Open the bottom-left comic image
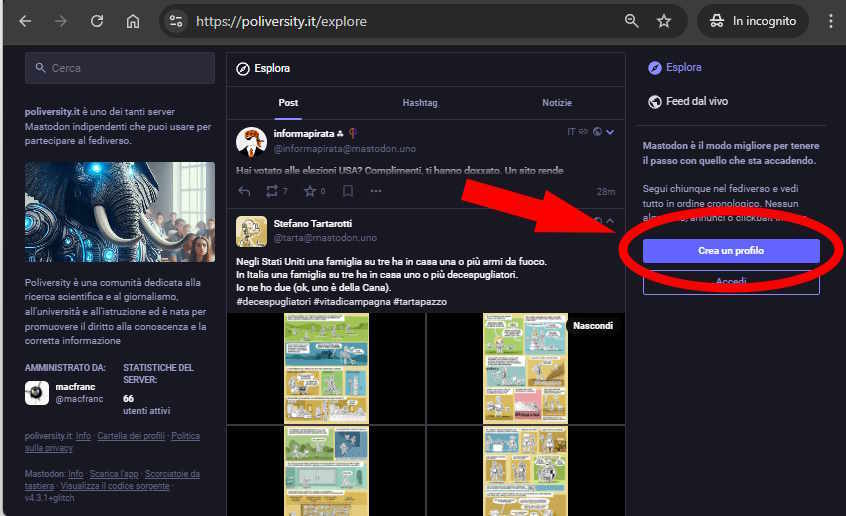Screen dimensions: 846x516 tap(326, 471)
